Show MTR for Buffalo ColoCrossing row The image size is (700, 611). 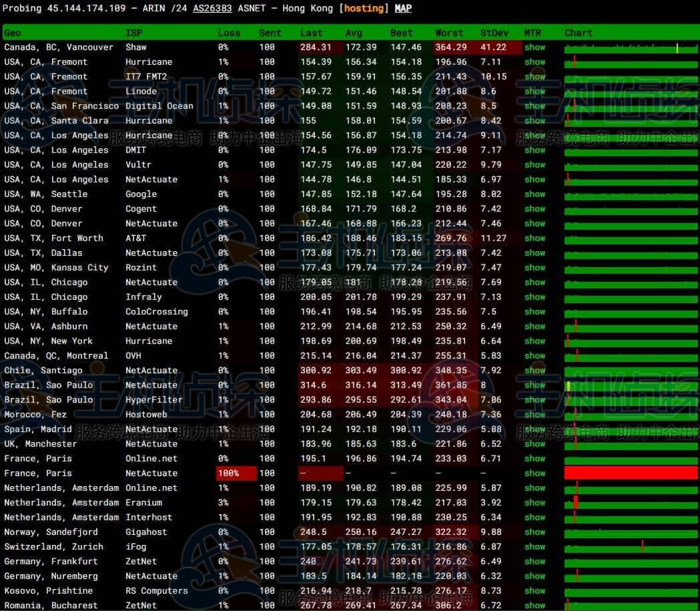535,312
